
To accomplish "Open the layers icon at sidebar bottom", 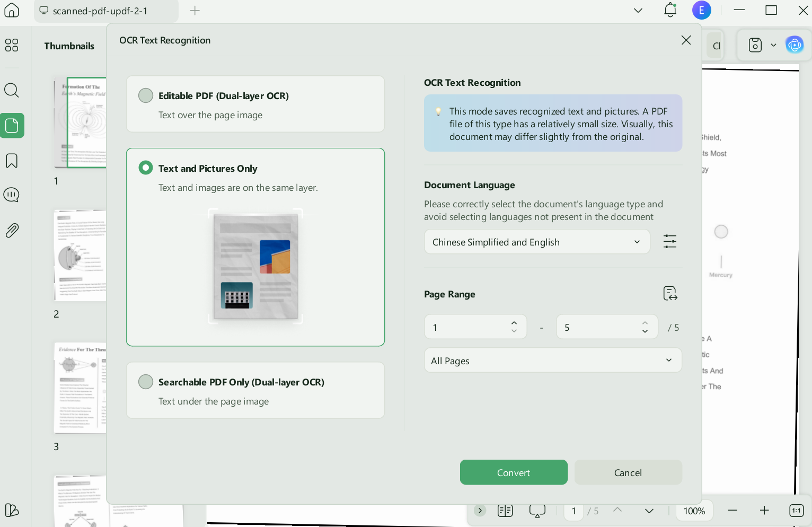I will point(12,510).
